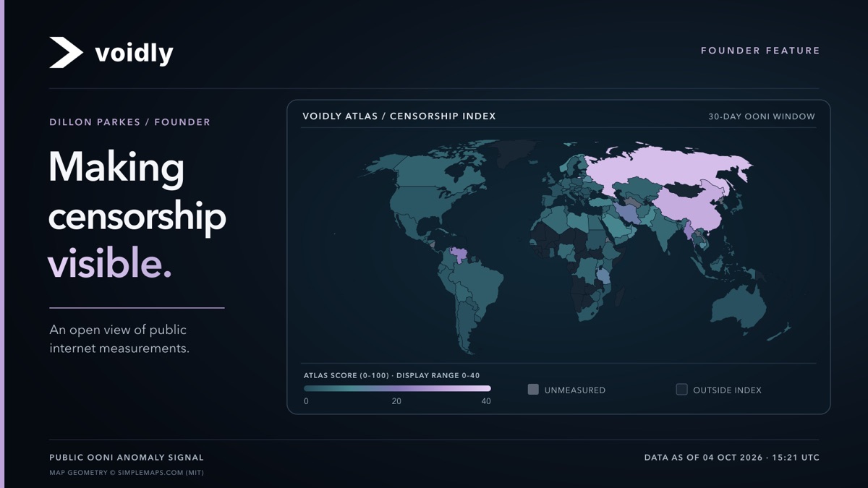868x488 pixels.
Task: Click the VOIDLY ATLAS / CENSORSHIP INDEX title
Action: 399,116
